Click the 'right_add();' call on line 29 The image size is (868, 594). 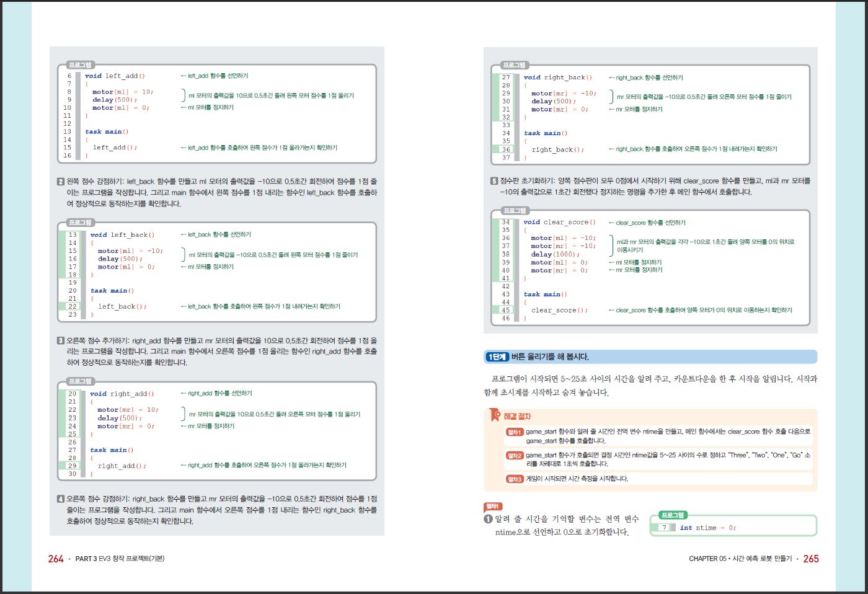122,466
